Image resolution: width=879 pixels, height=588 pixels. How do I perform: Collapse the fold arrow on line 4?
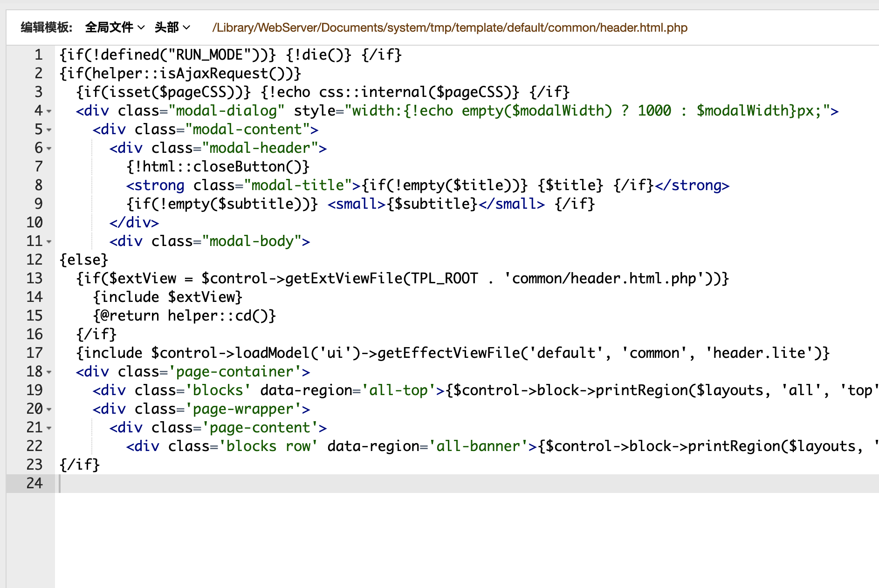[x=49, y=111]
